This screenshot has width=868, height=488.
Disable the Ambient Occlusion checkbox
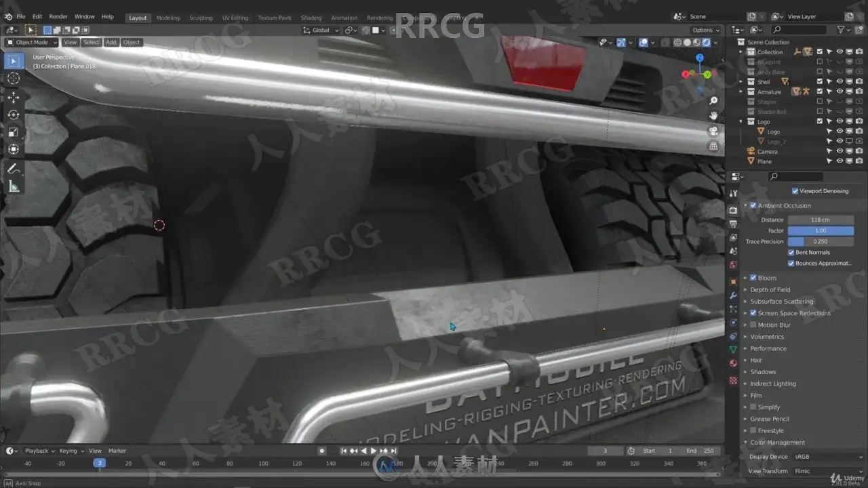[x=753, y=205]
